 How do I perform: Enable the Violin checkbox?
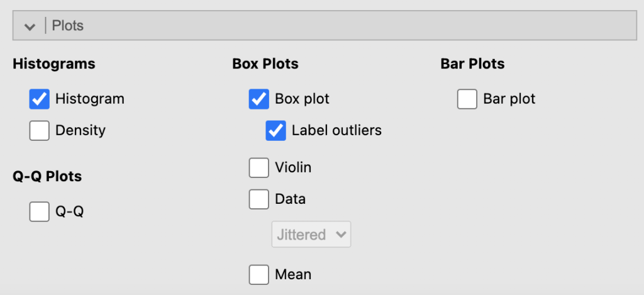pyautogui.click(x=259, y=168)
